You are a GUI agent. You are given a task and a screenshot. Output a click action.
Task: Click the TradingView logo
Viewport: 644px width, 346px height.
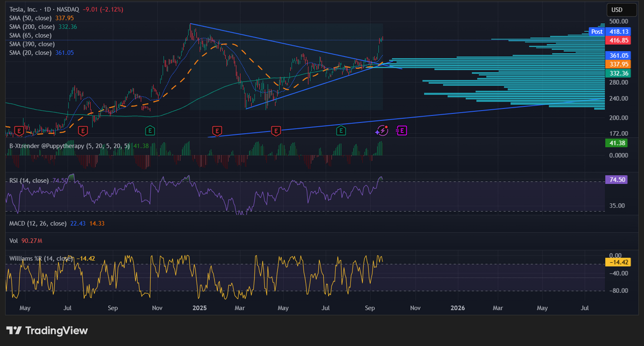pos(47,331)
